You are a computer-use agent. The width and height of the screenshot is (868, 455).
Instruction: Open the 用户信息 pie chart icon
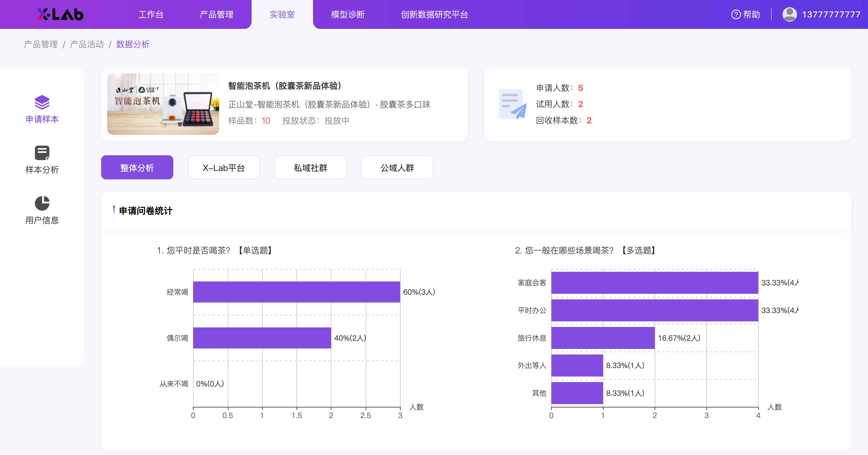click(x=42, y=203)
